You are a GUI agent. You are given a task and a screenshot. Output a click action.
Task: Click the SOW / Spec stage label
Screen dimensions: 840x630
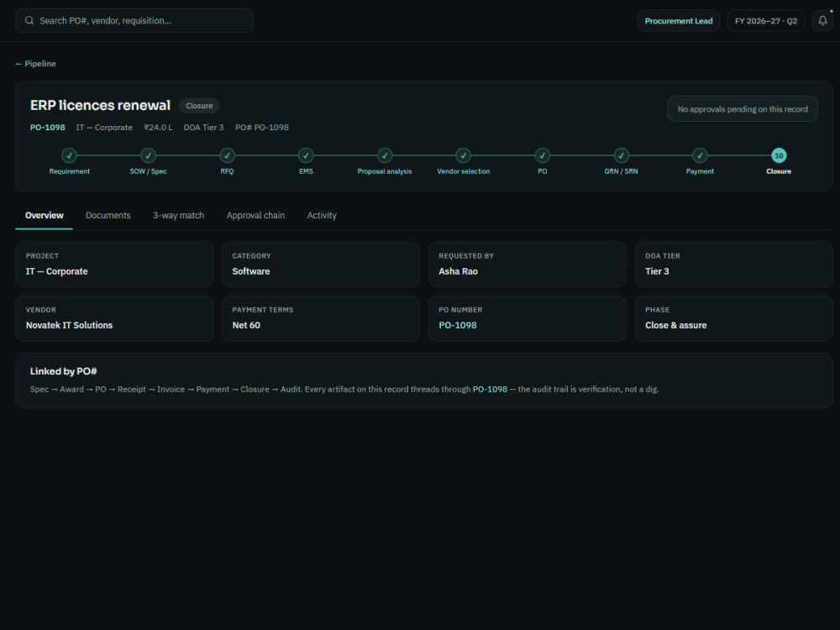coord(149,171)
